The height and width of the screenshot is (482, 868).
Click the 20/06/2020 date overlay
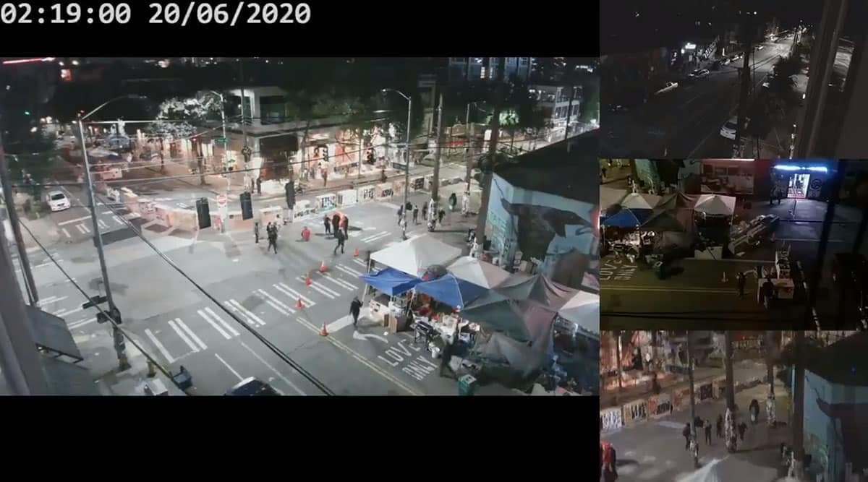tap(229, 13)
